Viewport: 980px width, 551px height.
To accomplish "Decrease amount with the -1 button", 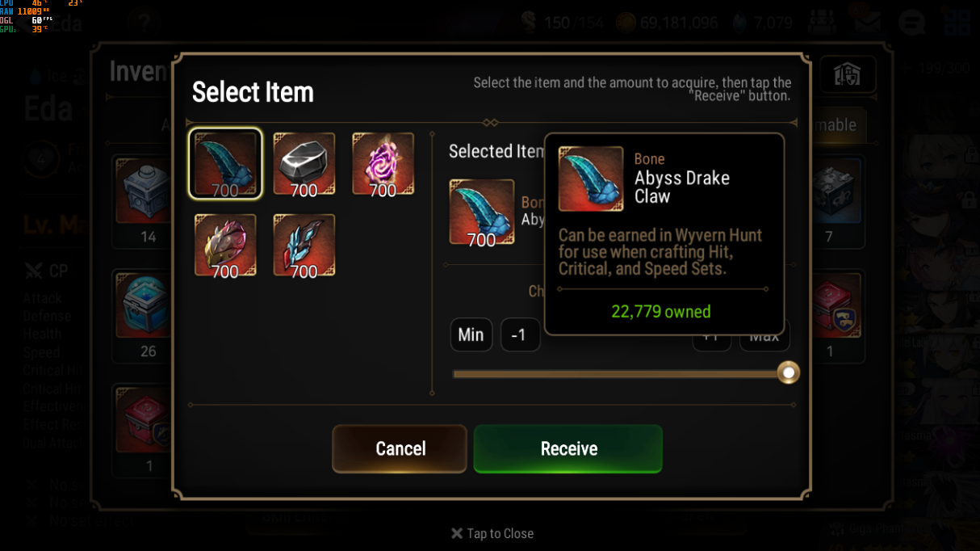I will [x=520, y=334].
